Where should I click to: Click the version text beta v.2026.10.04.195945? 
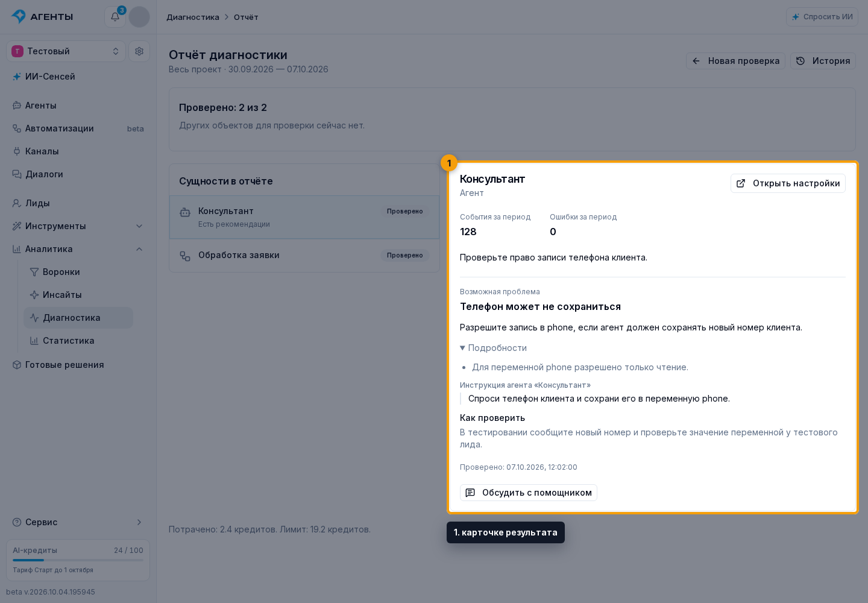coord(51,592)
